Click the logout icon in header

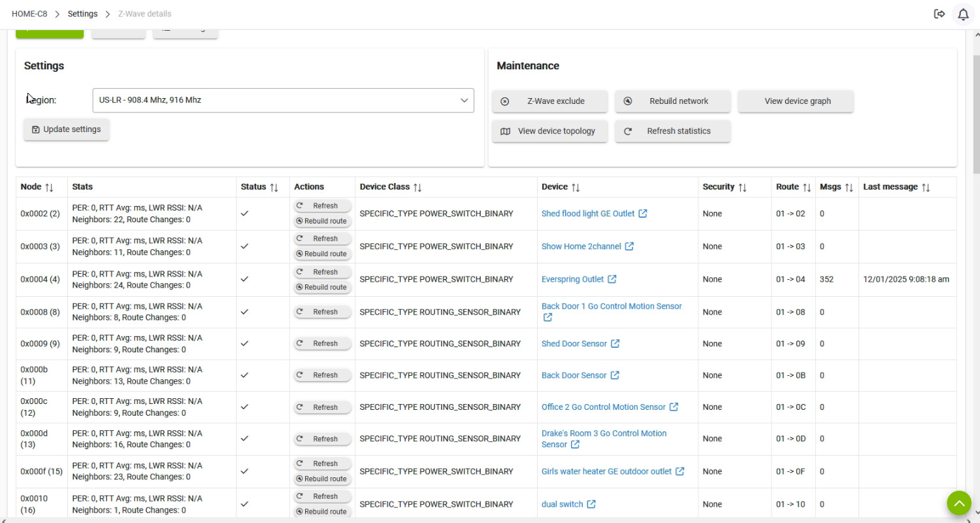click(x=939, y=14)
